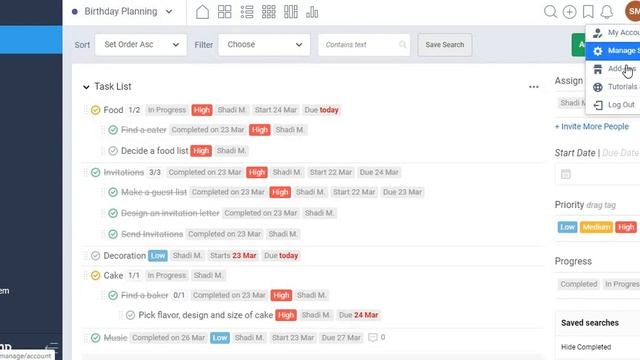Uncheck the Find a cater task
Image resolution: width=640 pixels, height=360 pixels.
[x=113, y=130]
